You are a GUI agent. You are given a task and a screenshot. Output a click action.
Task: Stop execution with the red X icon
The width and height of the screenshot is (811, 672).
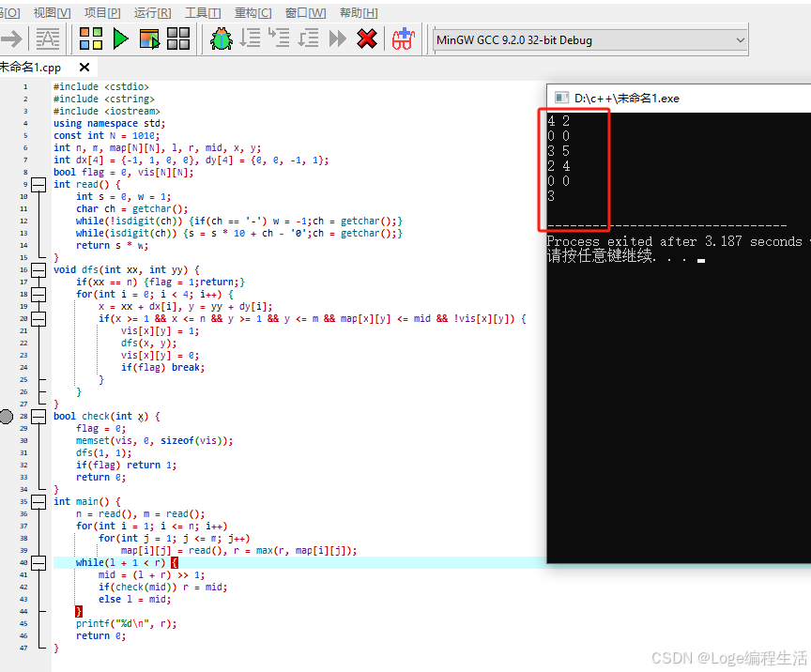(x=367, y=38)
